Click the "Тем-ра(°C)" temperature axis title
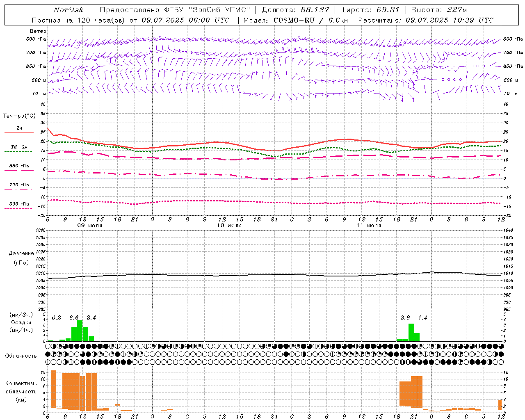 (x=19, y=116)
